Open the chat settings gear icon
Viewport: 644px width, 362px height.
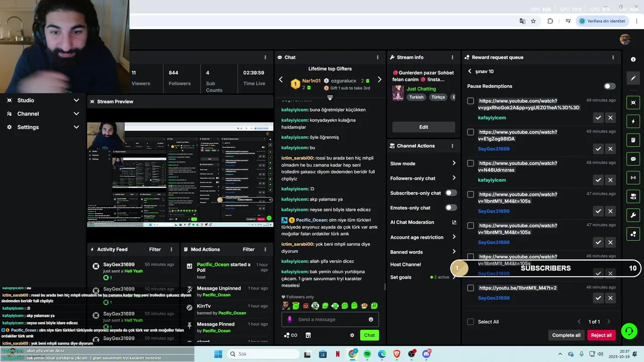(352, 335)
